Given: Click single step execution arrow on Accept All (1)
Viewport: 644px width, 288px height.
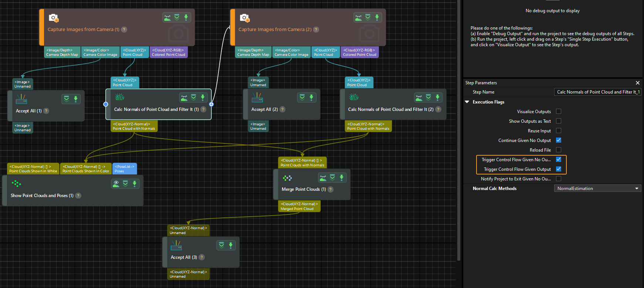Looking at the screenshot, I should point(76,99).
